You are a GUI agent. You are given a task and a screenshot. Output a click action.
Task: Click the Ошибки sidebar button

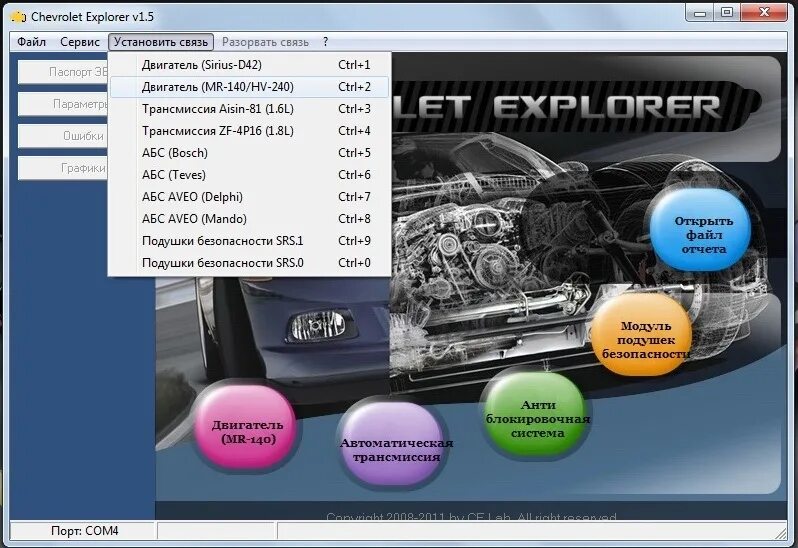click(x=63, y=136)
